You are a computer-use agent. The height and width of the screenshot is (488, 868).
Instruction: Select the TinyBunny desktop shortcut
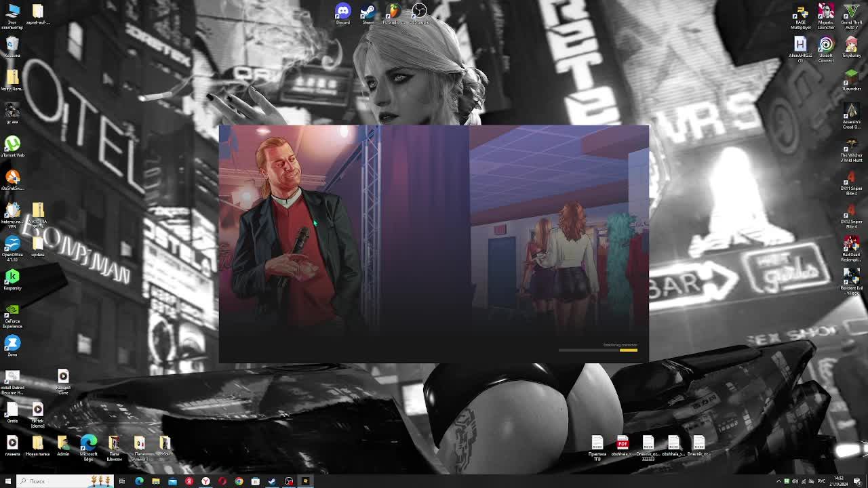pyautogui.click(x=852, y=47)
